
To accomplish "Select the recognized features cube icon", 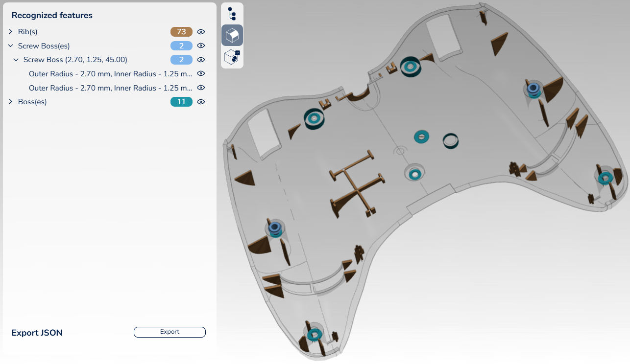I will pos(232,35).
